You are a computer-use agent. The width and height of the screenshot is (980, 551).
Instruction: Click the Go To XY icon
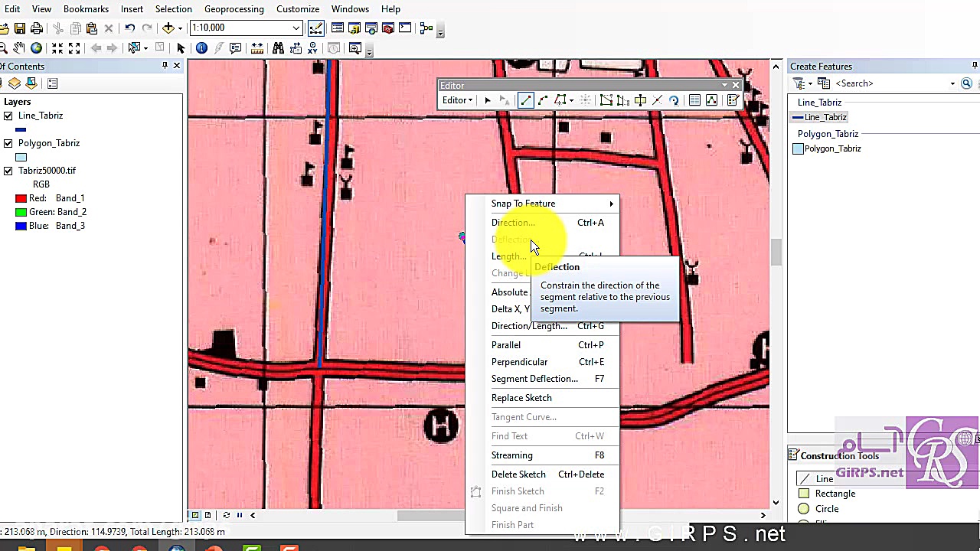[312, 48]
